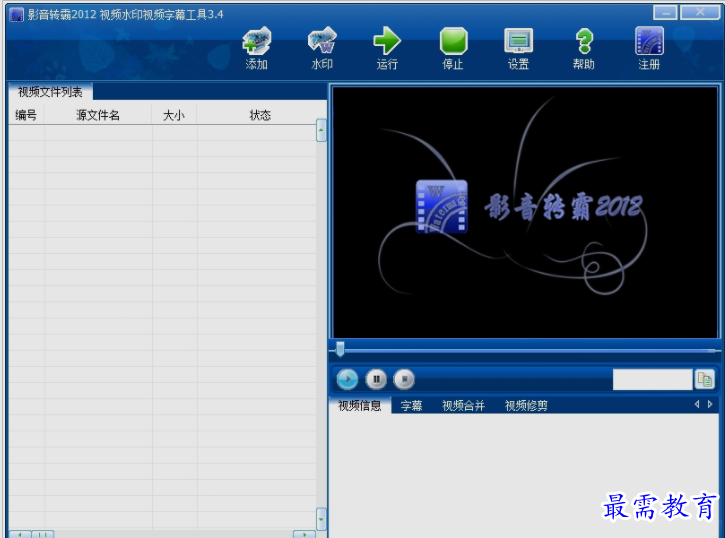
Task: Select the 视频文件列表 tab
Action: click(x=50, y=92)
